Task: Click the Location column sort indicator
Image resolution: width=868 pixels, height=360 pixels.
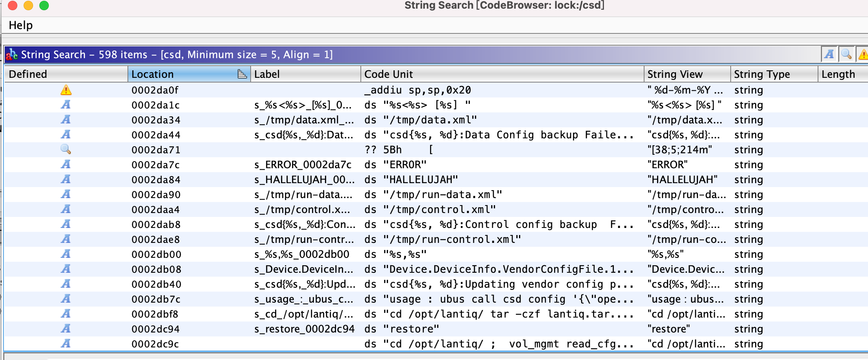Action: click(242, 74)
